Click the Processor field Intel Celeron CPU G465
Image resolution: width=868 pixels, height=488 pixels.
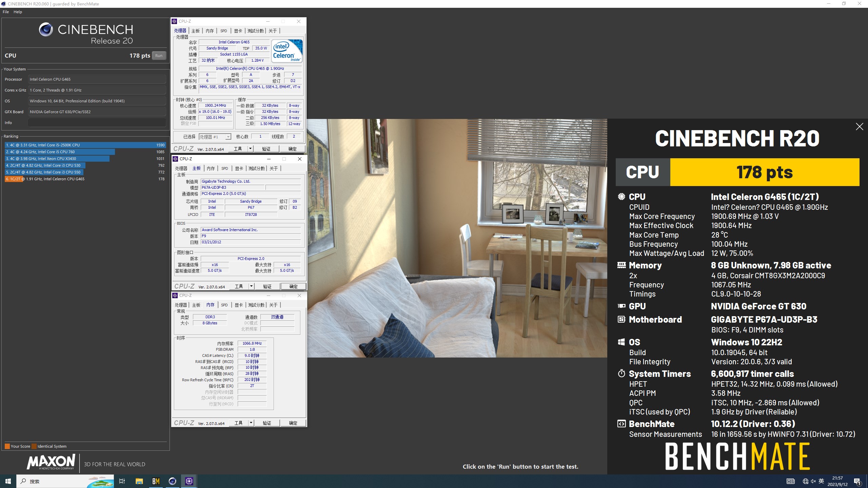click(97, 79)
